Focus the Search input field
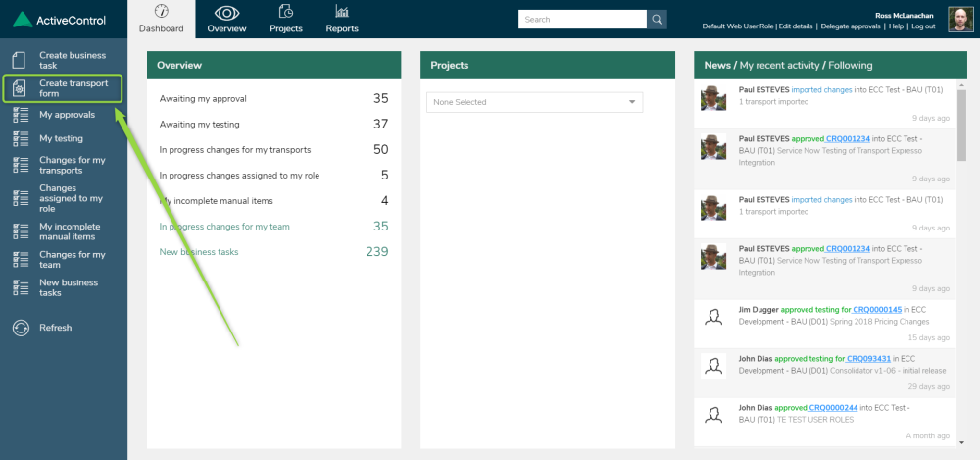This screenshot has height=460, width=980. click(x=582, y=20)
